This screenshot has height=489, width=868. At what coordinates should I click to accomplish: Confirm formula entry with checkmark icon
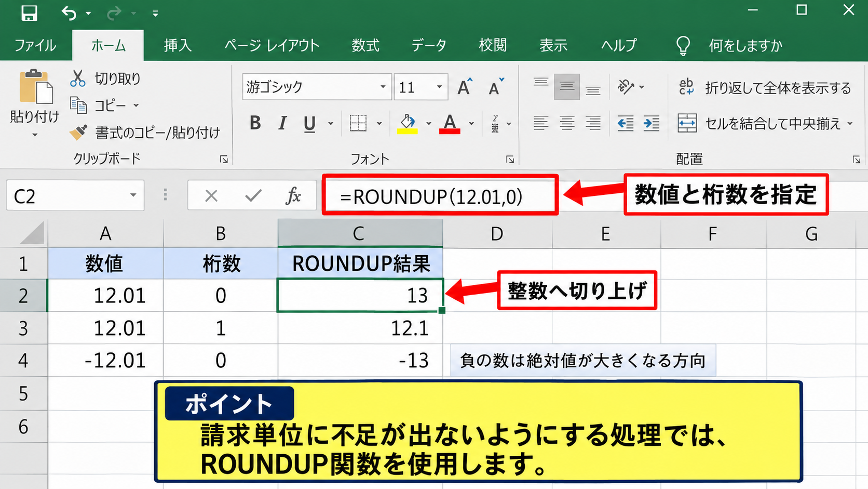253,196
